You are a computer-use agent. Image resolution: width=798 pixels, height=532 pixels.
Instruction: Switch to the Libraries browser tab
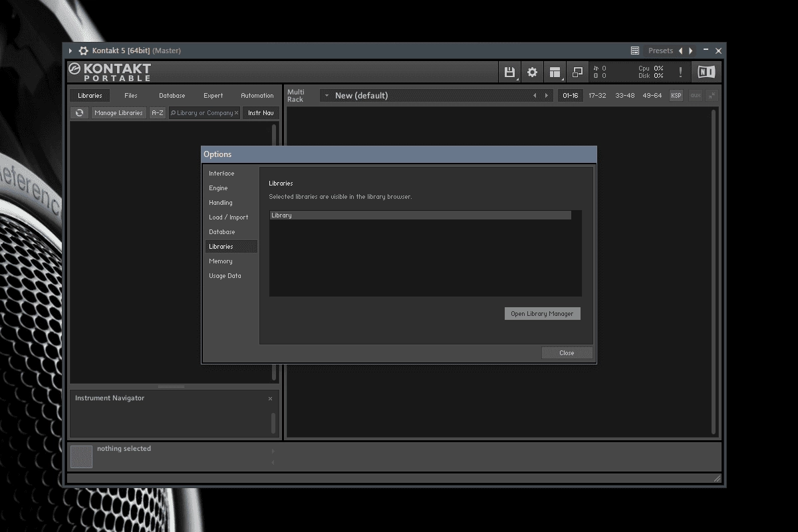click(90, 96)
